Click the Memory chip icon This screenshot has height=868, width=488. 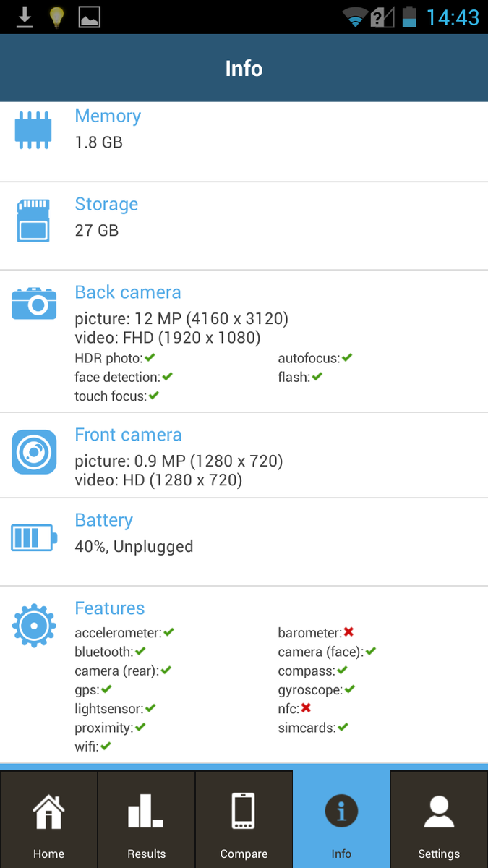33,130
